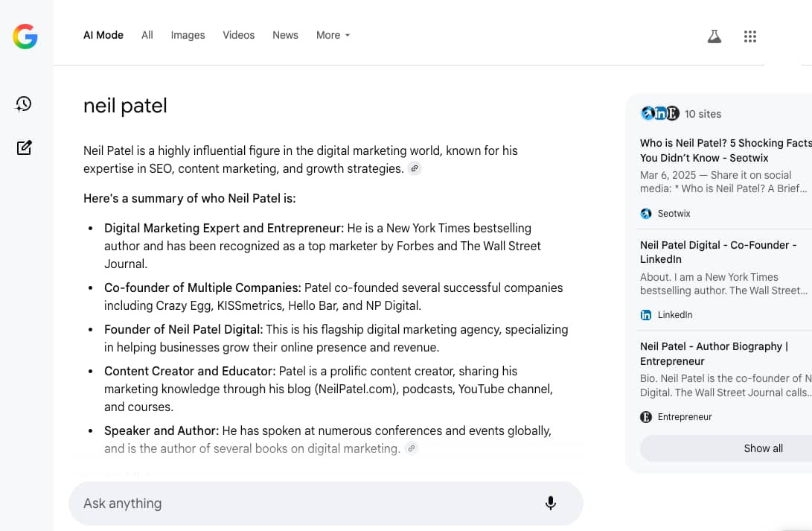Expand the More search options dropdown

333,35
